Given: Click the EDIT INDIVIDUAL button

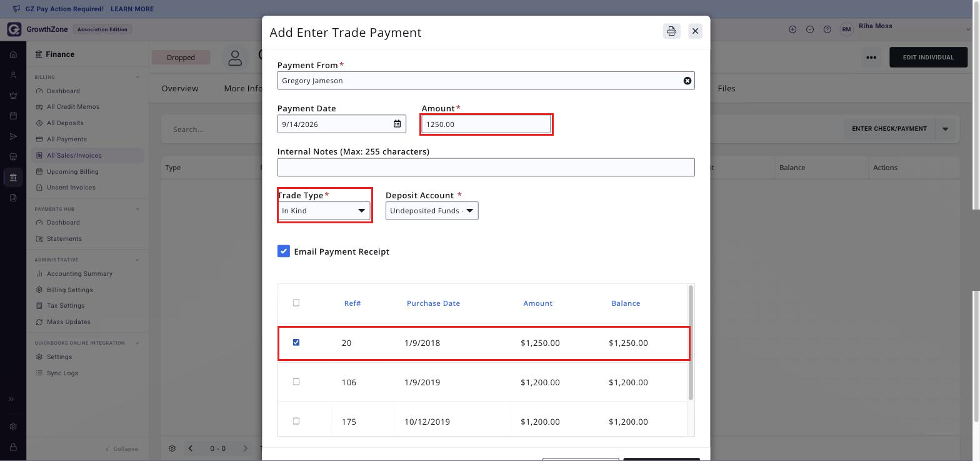Looking at the screenshot, I should [928, 58].
